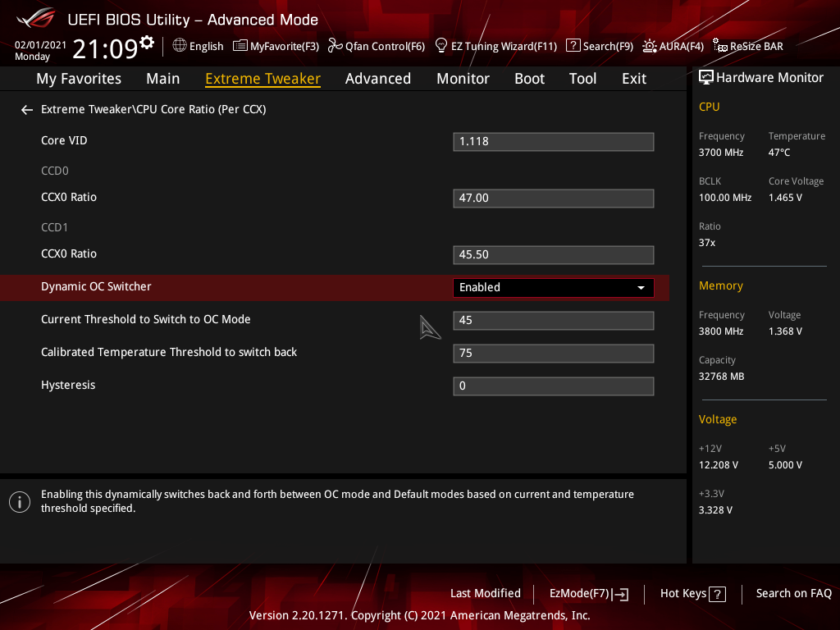Open the Monitor tab
The image size is (840, 630).
tap(463, 79)
